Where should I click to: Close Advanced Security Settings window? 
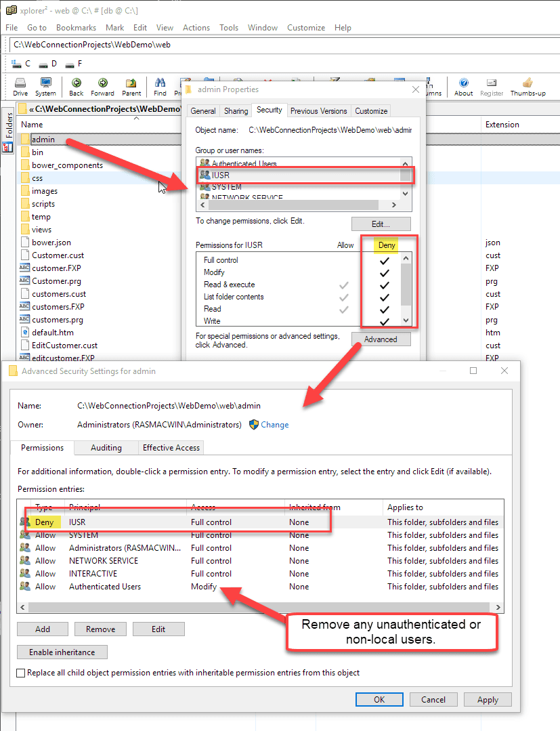[x=504, y=371]
